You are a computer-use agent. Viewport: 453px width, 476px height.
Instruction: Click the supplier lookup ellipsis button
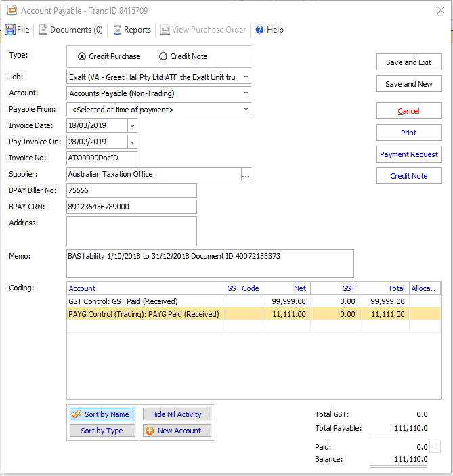coord(246,175)
